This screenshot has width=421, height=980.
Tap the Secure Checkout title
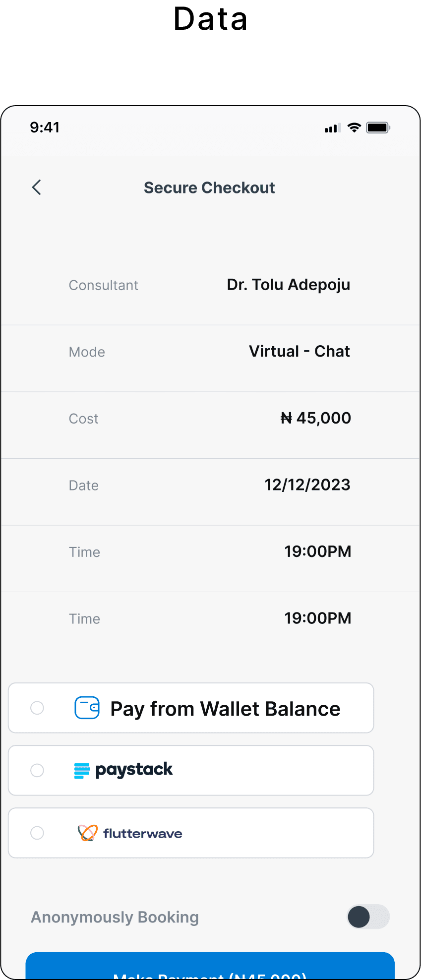pyautogui.click(x=209, y=187)
